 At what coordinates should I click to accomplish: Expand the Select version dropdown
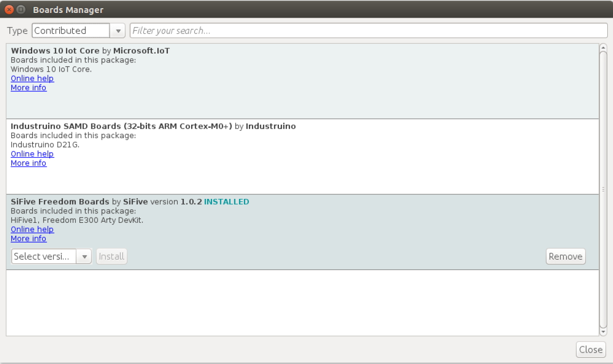point(51,257)
